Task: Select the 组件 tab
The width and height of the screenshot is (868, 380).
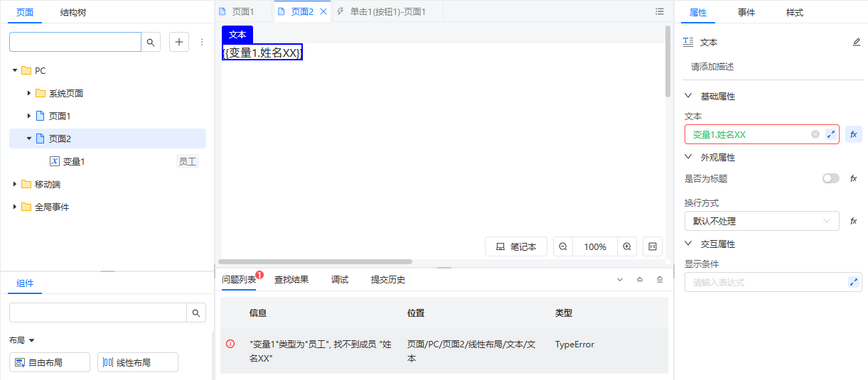Action: point(25,283)
